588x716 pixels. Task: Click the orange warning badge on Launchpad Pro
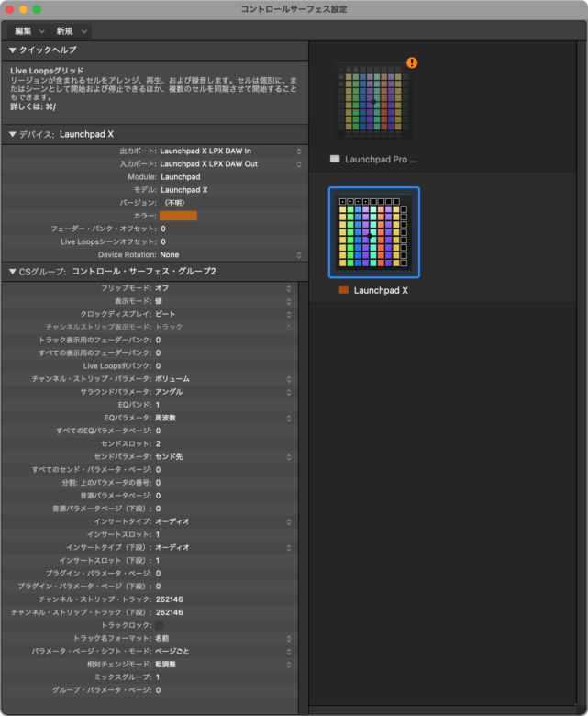pos(412,63)
